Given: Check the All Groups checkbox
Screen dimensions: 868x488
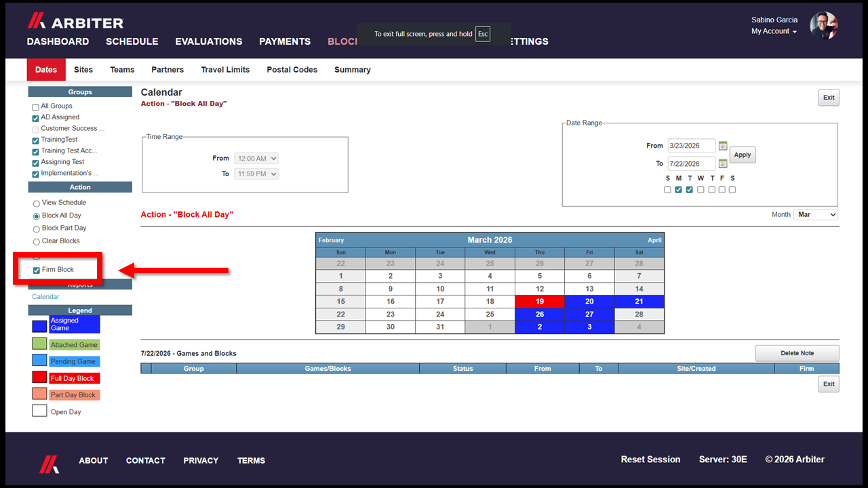Looking at the screenshot, I should tap(36, 107).
